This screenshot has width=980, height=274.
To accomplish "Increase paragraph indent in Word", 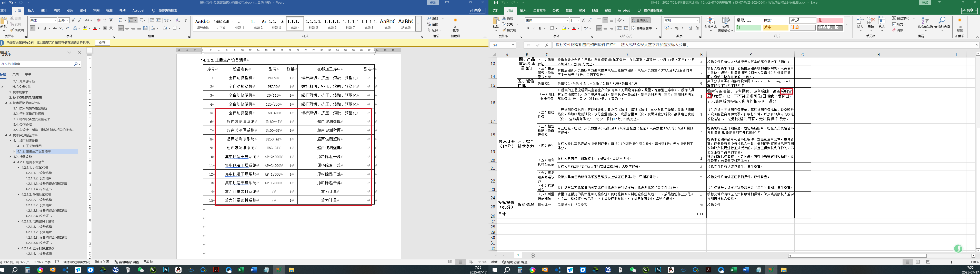I will coord(159,20).
